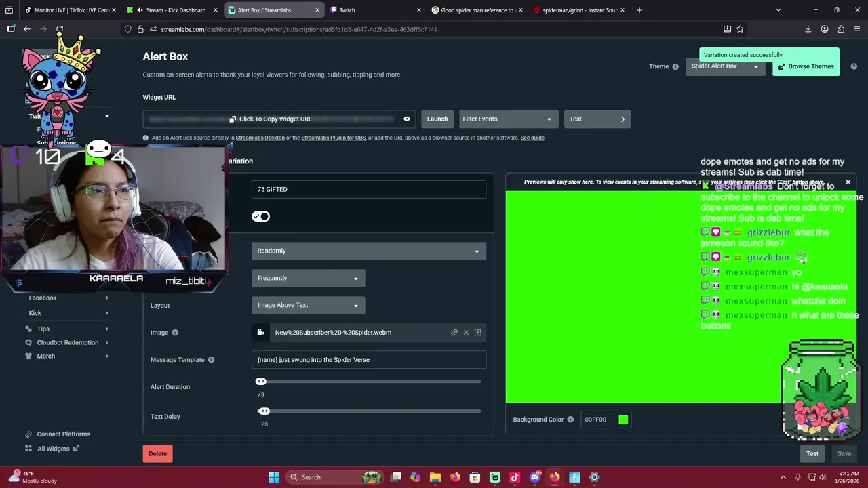Click Text Delay slider handle

point(264,411)
